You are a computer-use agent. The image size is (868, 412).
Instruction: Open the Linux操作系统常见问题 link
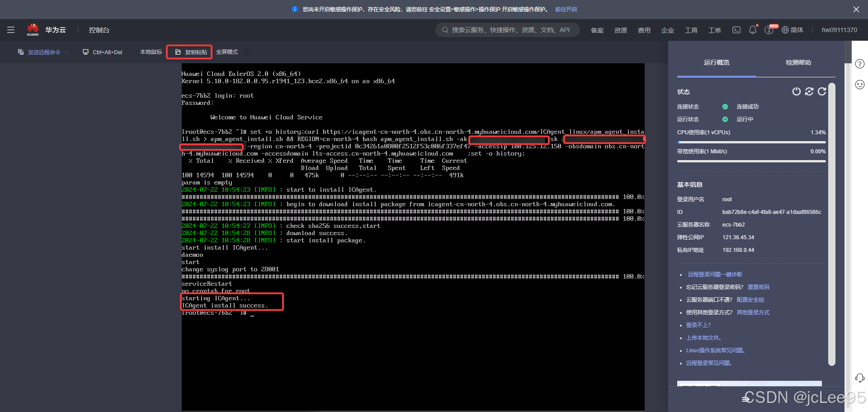pyautogui.click(x=716, y=350)
